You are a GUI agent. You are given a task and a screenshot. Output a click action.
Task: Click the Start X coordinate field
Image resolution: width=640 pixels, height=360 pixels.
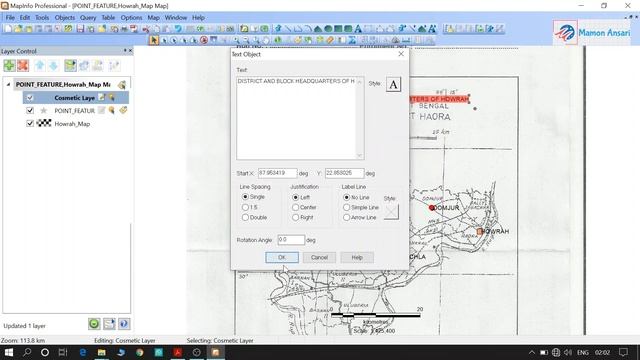pos(277,173)
